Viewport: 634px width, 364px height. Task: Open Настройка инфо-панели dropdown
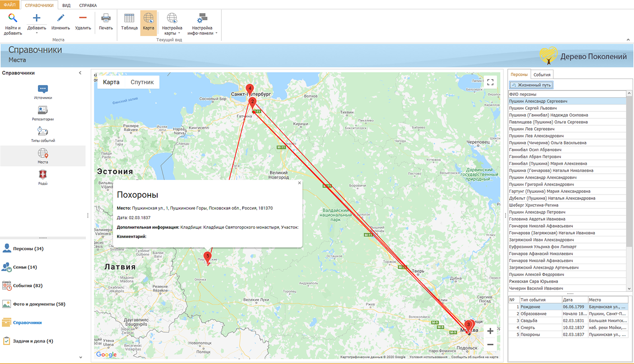pyautogui.click(x=203, y=24)
